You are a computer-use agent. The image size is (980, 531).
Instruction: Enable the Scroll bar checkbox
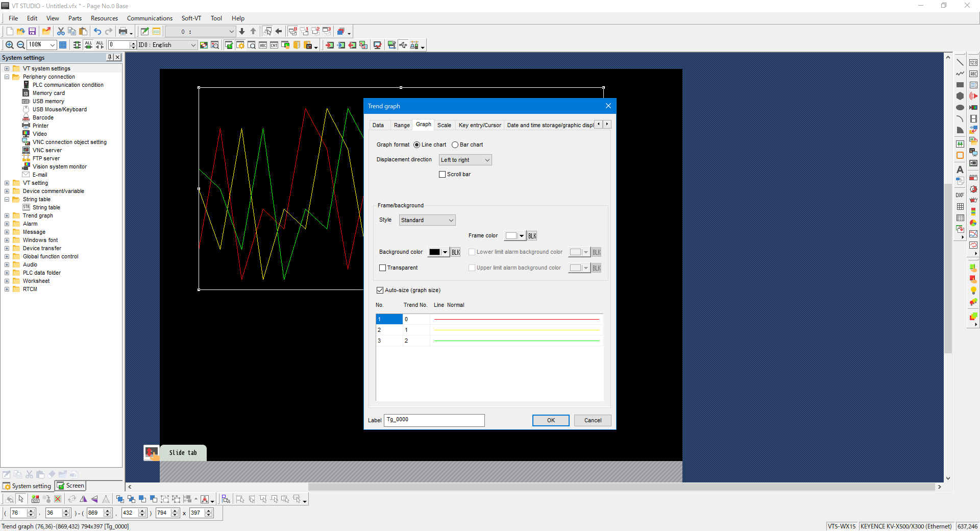click(443, 175)
